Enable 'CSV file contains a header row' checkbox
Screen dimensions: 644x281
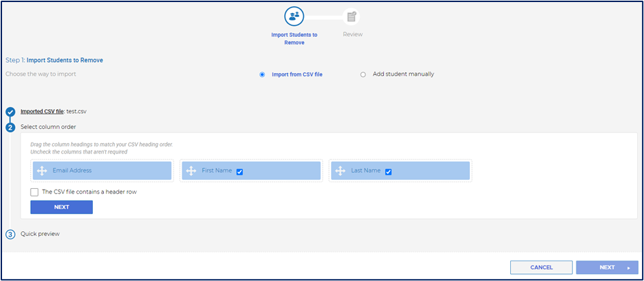tap(35, 192)
